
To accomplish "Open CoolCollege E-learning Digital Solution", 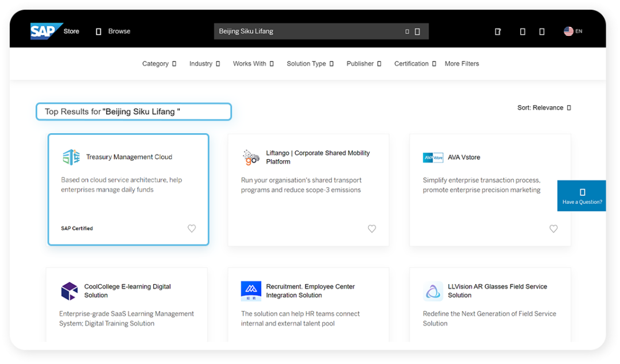I will click(x=127, y=291).
